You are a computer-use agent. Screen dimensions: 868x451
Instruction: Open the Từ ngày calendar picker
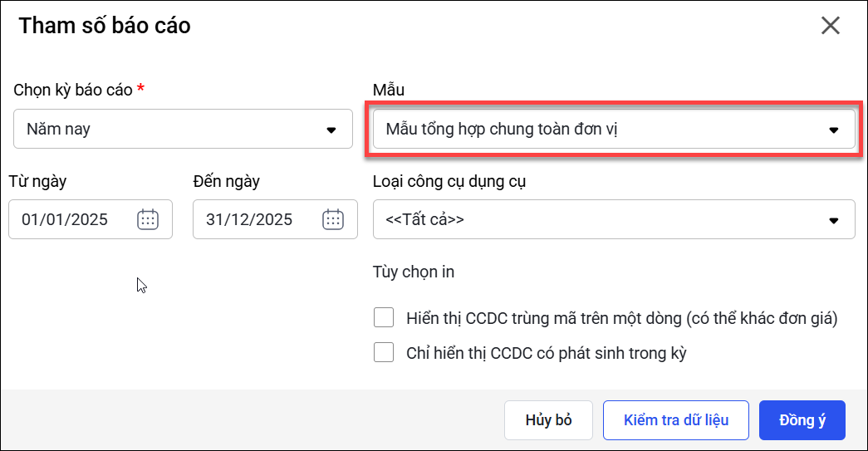148,219
